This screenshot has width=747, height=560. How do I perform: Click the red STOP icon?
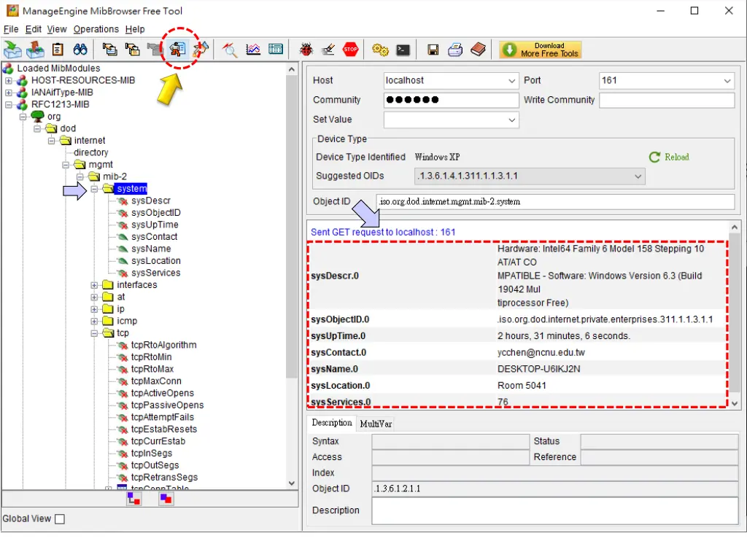pyautogui.click(x=351, y=49)
